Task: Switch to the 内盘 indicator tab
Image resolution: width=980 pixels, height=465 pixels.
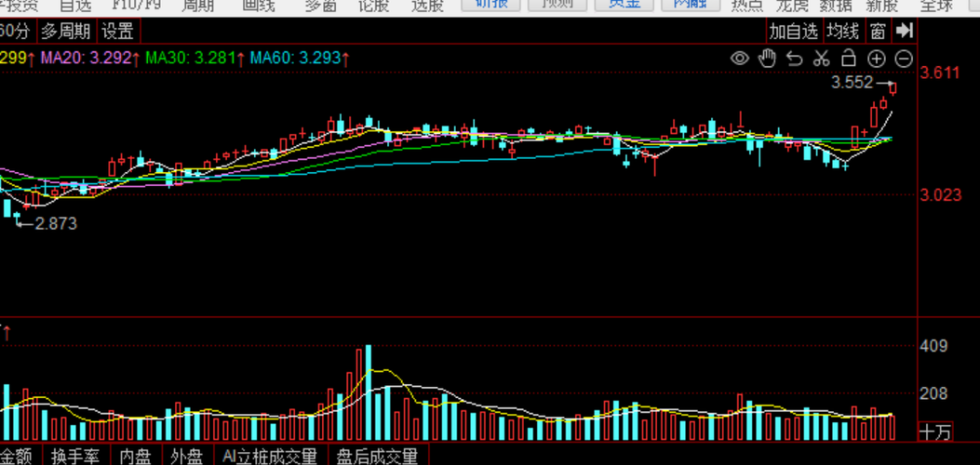Action: (135, 457)
